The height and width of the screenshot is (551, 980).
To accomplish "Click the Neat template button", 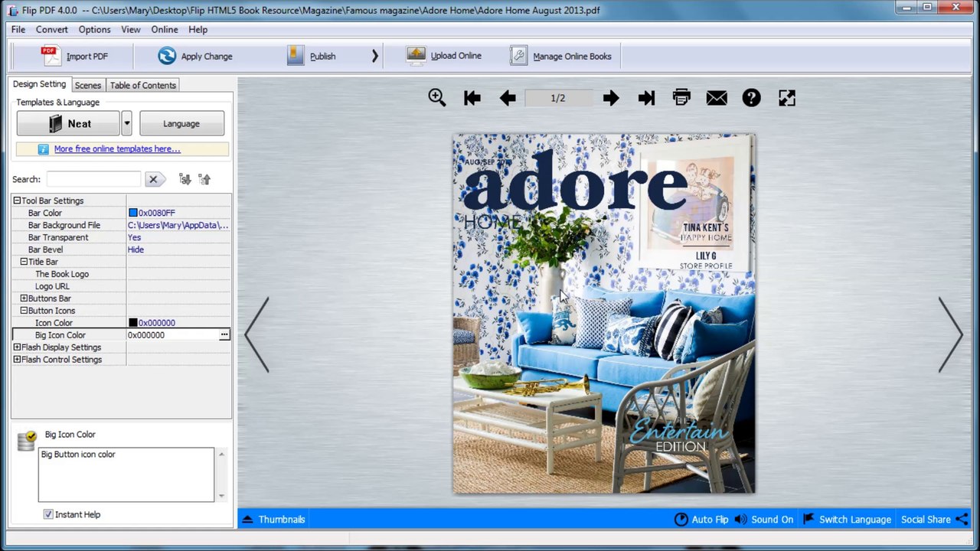I will tap(68, 123).
